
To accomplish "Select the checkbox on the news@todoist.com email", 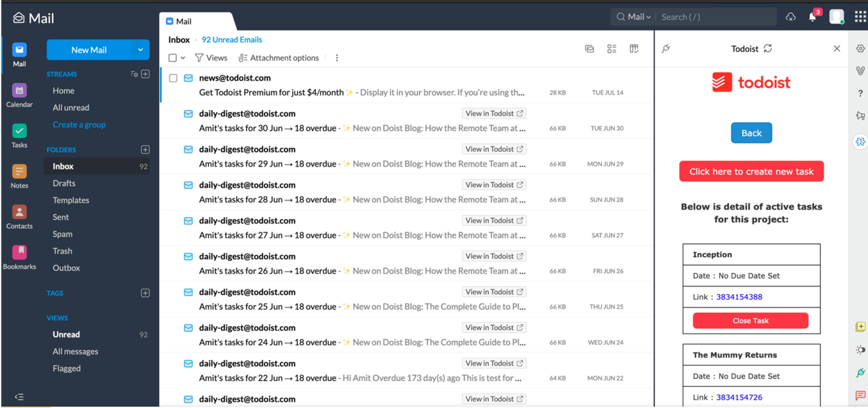I will (x=173, y=78).
